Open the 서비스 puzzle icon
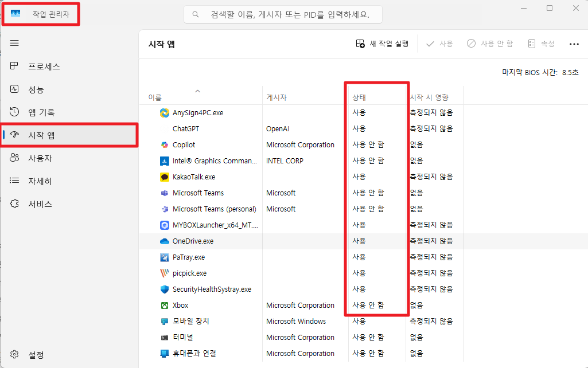This screenshot has width=588, height=368. click(14, 203)
